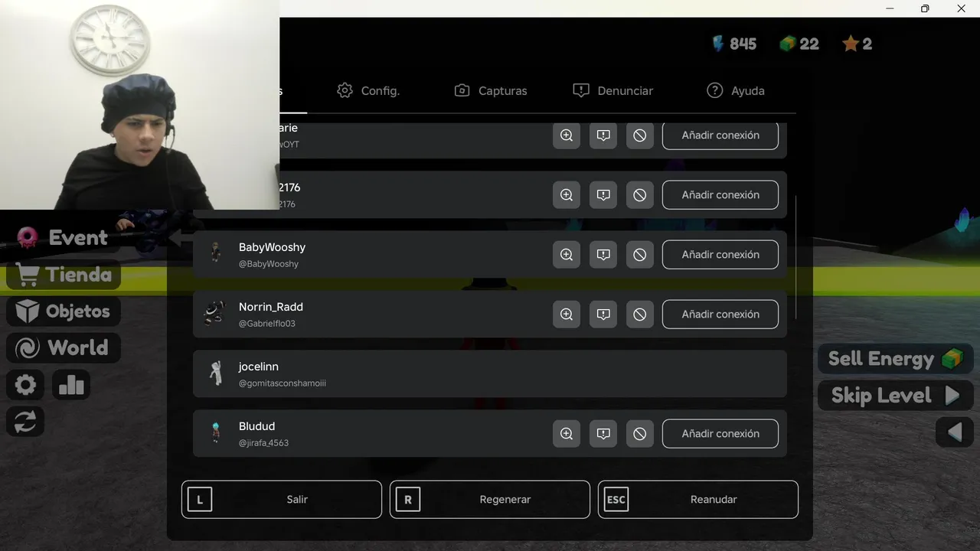
Task: Switch to the Config. tab
Action: pyautogui.click(x=368, y=90)
